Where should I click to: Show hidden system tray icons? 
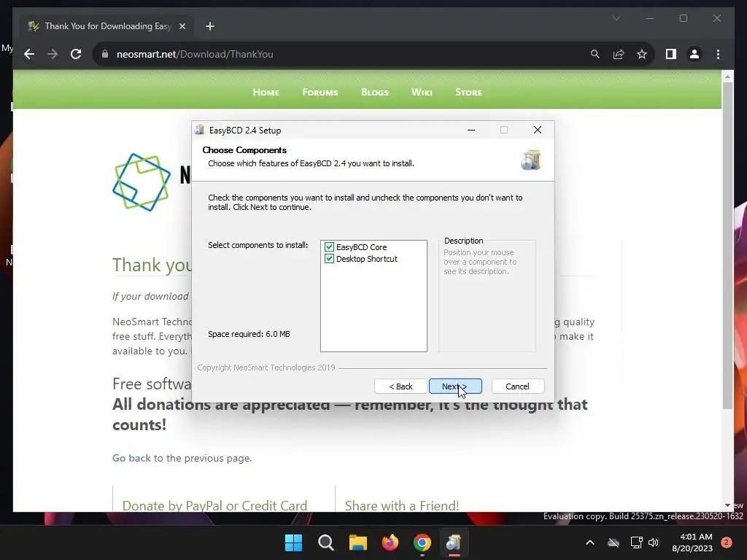point(589,542)
